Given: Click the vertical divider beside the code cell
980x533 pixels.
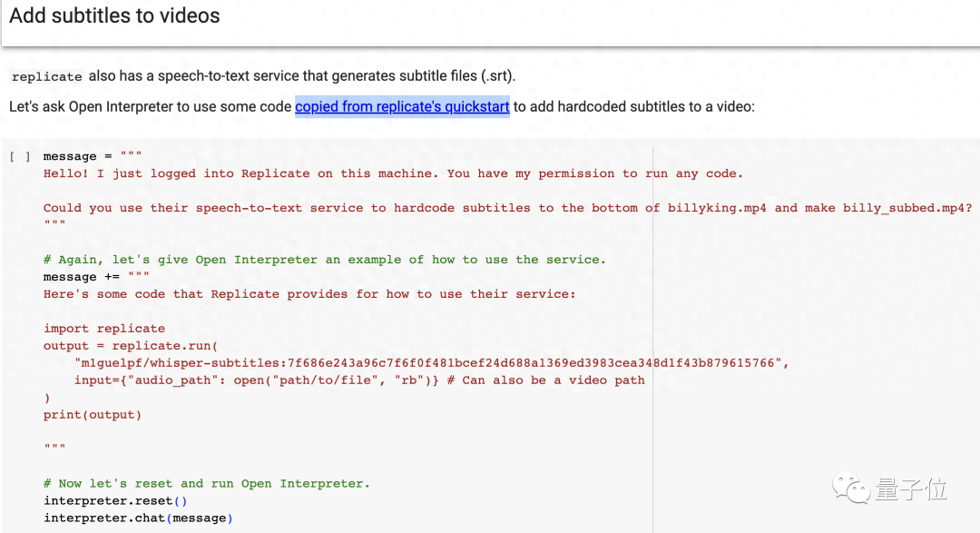Looking at the screenshot, I should [652, 336].
